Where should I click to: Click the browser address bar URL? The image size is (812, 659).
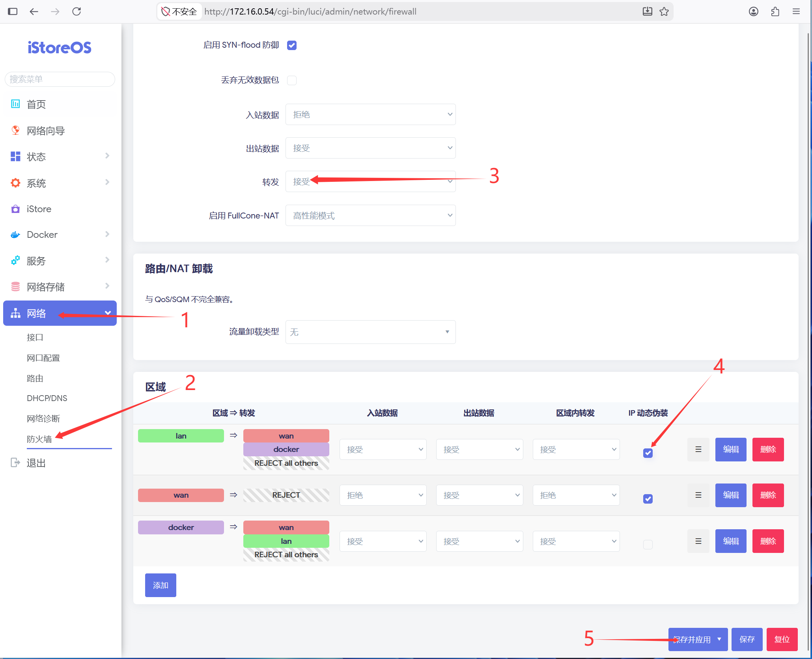point(310,11)
